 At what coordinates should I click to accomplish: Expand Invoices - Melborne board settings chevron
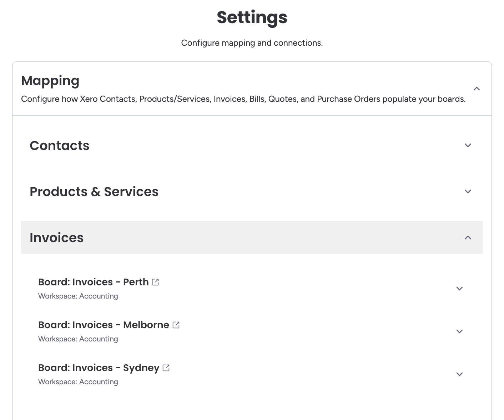point(460,331)
